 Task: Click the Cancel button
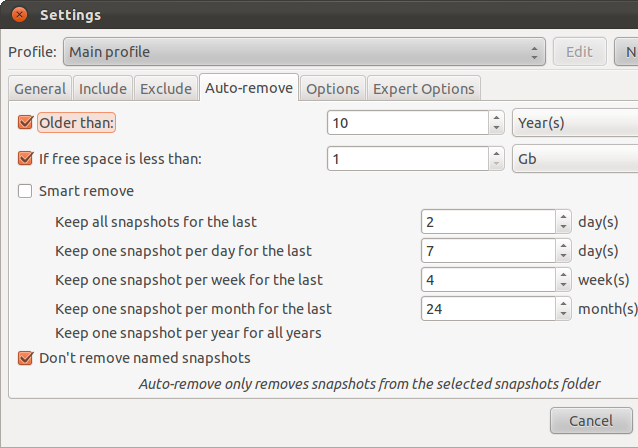pos(593,421)
